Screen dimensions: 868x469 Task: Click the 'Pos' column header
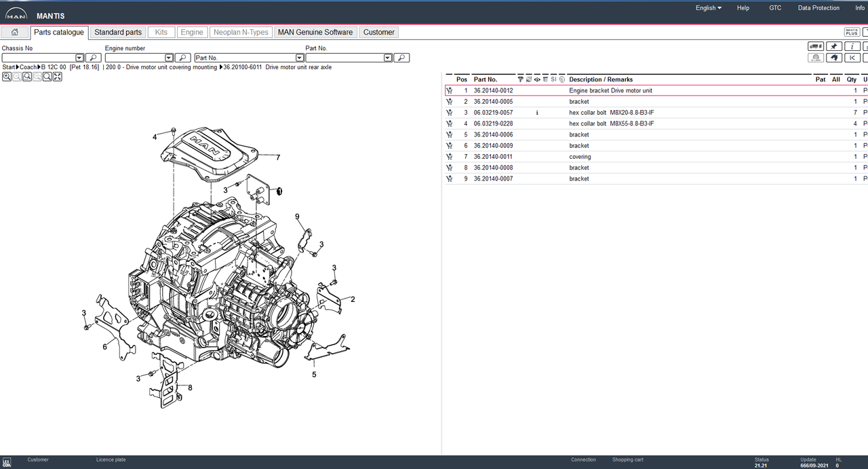click(462, 79)
